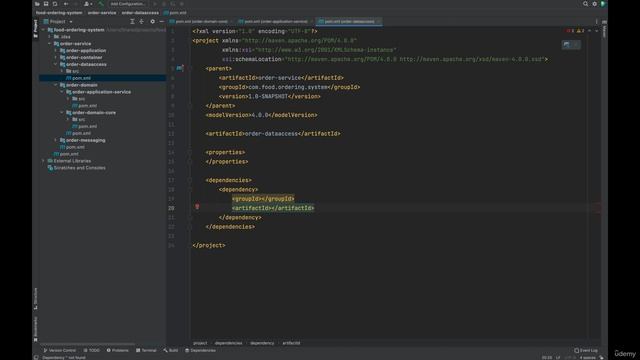Click editor tabs more-options icon

coord(596,21)
